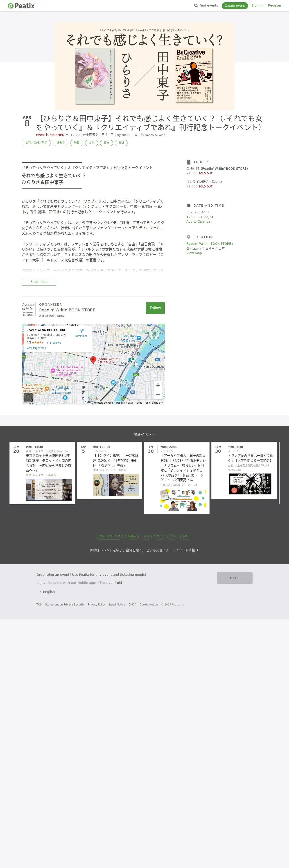Get Directions on the map card
This screenshot has width=289, height=868.
pos(81,333)
